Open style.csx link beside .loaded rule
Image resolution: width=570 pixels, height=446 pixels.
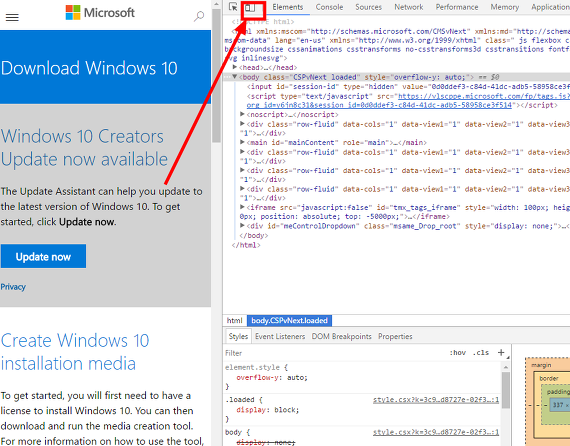point(436,400)
